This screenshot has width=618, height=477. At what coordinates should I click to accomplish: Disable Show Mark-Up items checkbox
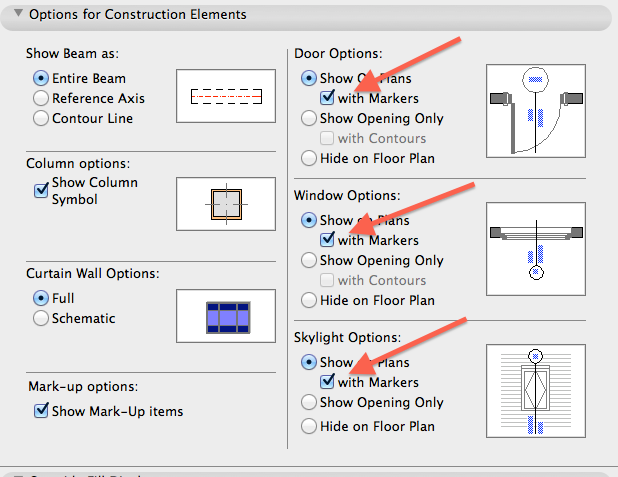click(41, 410)
